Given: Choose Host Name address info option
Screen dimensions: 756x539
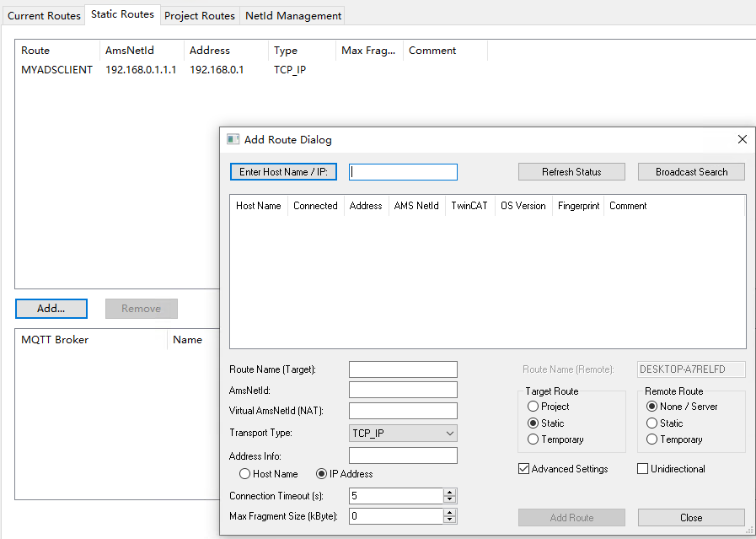Looking at the screenshot, I should point(245,474).
